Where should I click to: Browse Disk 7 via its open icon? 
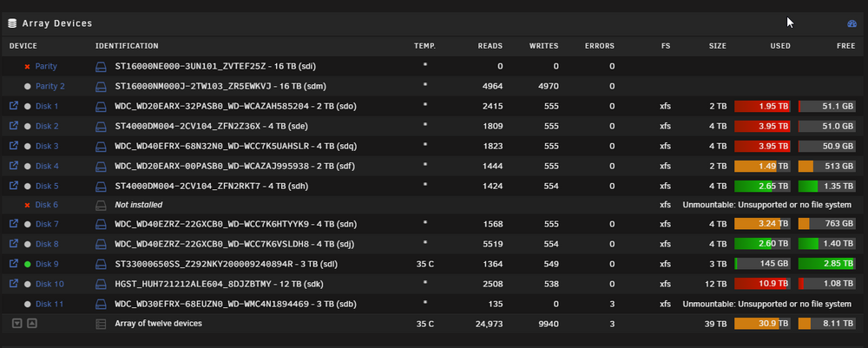15,224
